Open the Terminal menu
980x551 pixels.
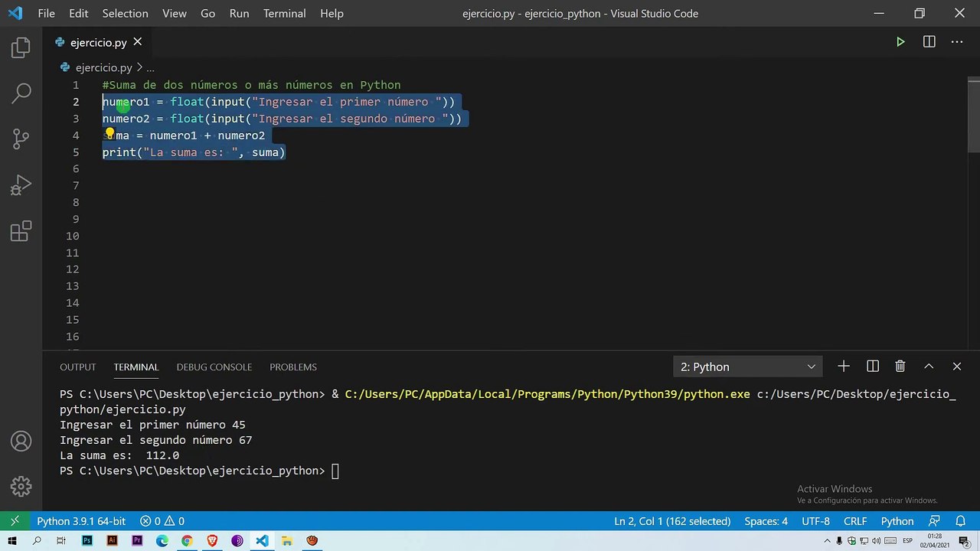point(284,13)
